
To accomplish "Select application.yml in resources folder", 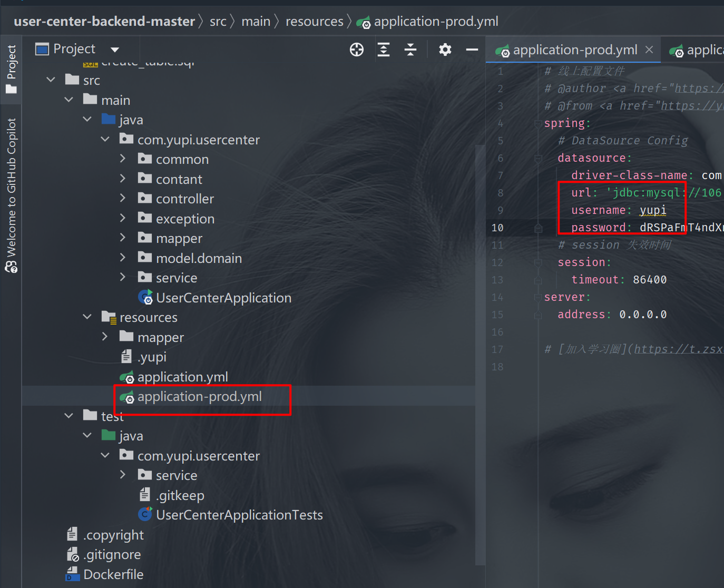I will [x=182, y=377].
